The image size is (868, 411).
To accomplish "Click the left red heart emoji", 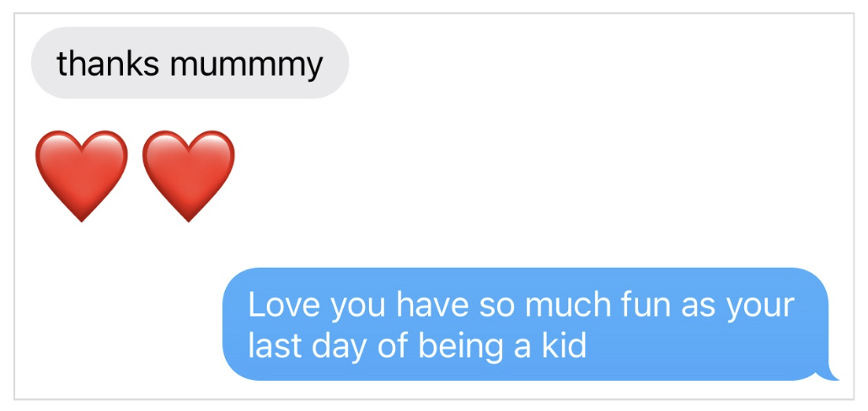I will coord(81,174).
